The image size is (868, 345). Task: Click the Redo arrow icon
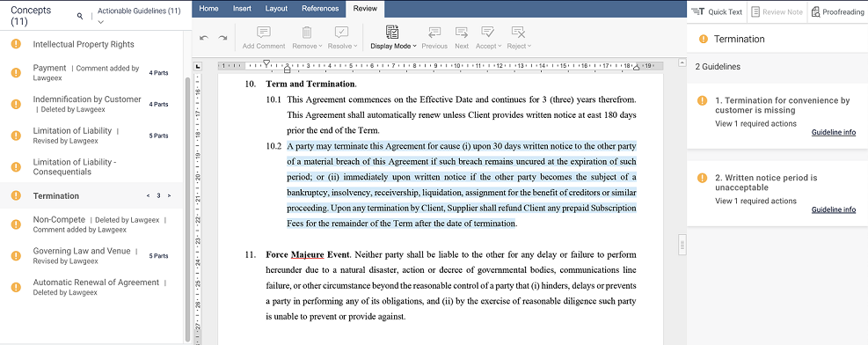pos(222,38)
